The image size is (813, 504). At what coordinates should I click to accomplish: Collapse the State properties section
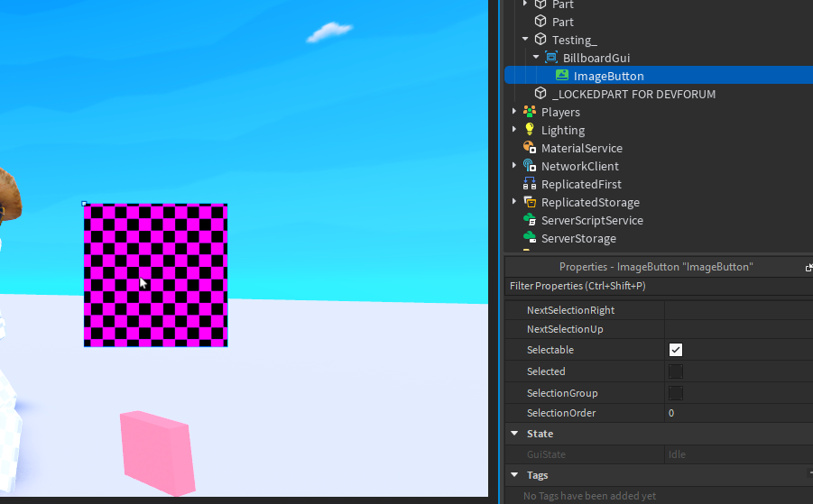514,434
